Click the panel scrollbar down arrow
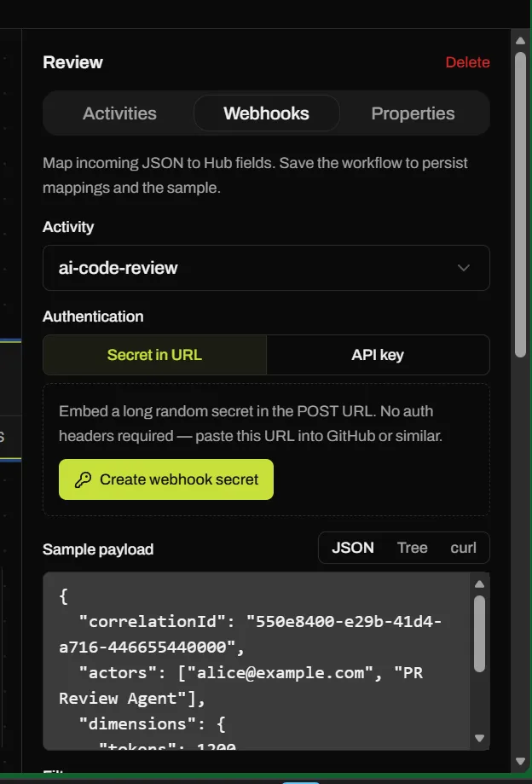Image resolution: width=532 pixels, height=784 pixels. click(520, 762)
